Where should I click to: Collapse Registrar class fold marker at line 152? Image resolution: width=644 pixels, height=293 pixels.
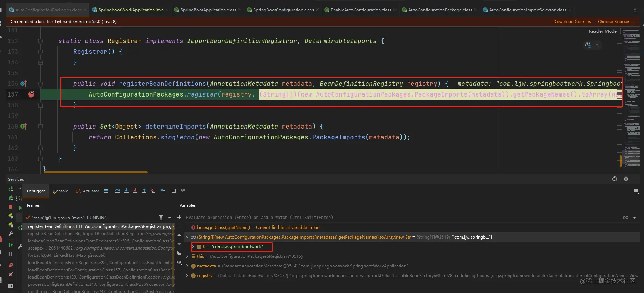(40, 41)
